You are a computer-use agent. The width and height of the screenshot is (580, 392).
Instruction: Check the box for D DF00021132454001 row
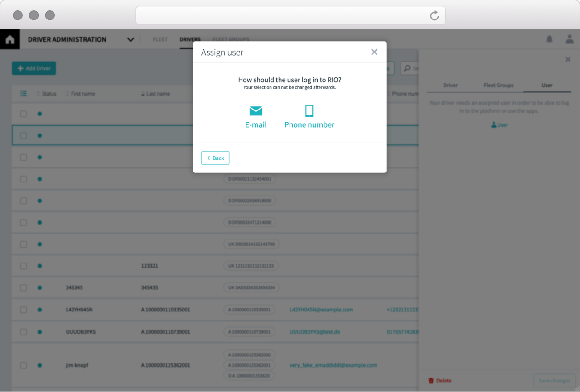tap(24, 179)
